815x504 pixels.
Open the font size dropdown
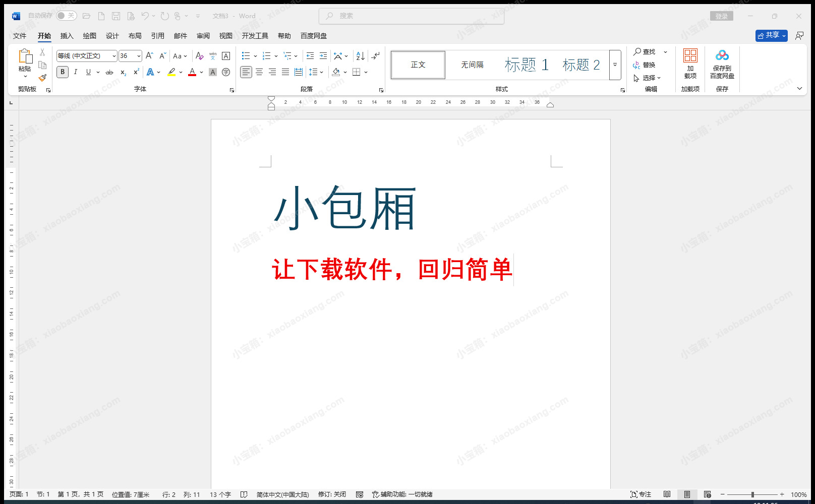tap(139, 56)
